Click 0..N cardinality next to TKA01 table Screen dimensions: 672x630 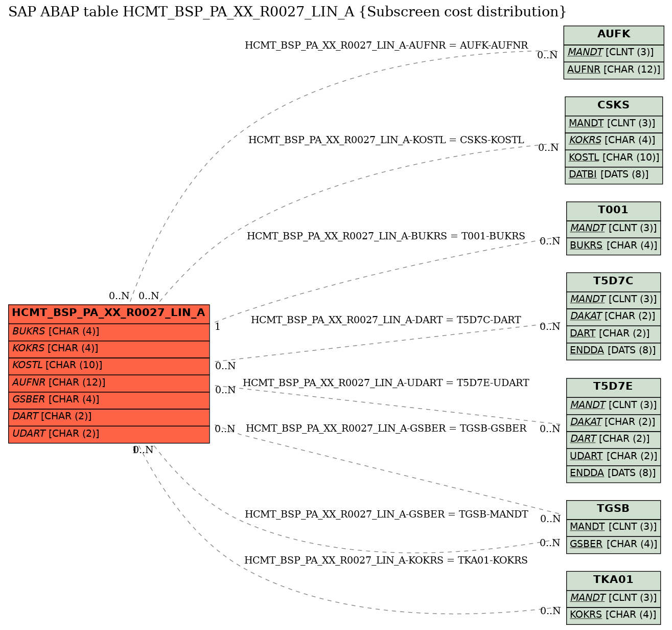click(550, 611)
